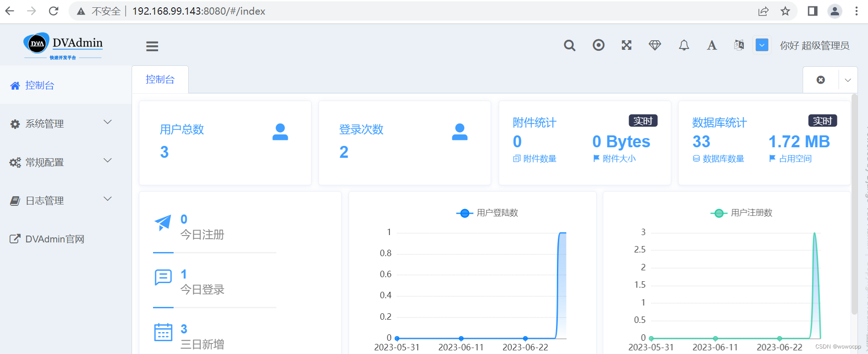Screen dimensions: 868x354
Task: Click the 三日新增 text
Action: click(x=202, y=344)
